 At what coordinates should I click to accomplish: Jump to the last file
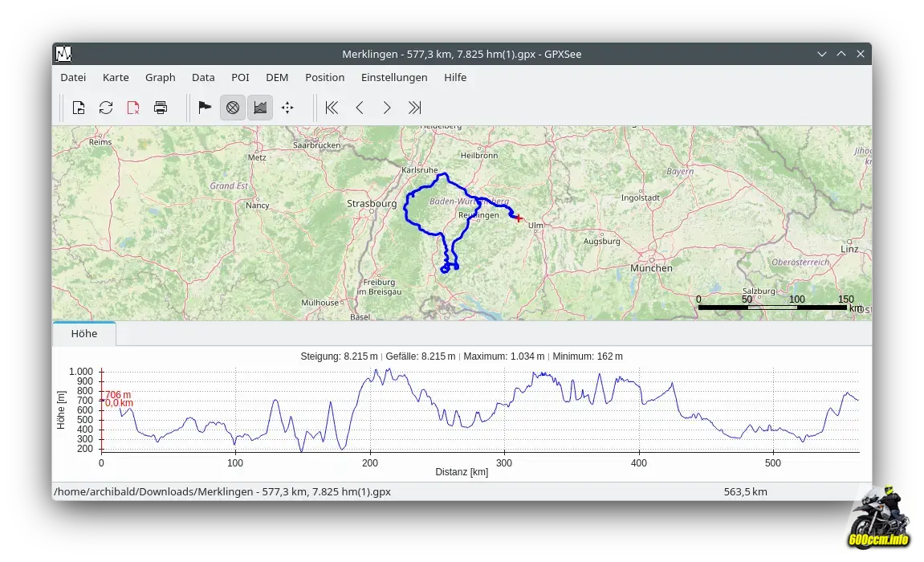click(x=414, y=108)
